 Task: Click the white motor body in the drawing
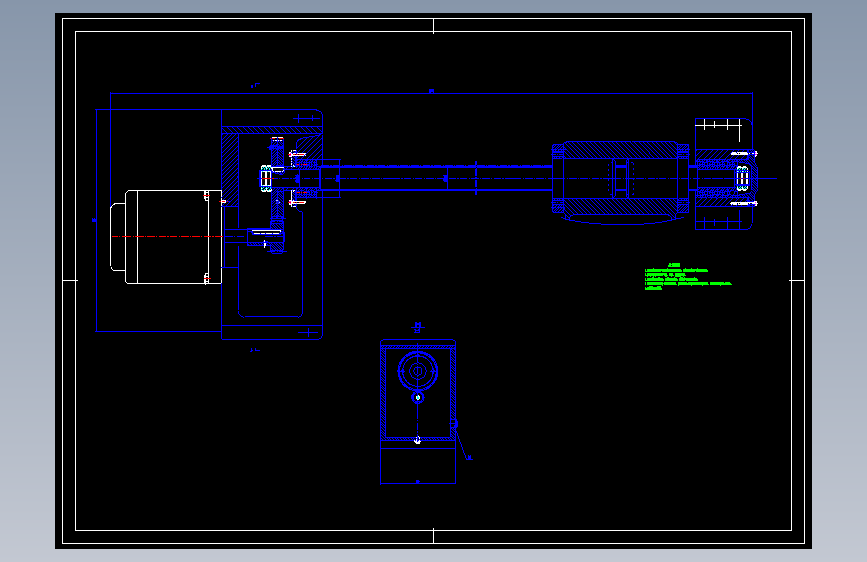coord(174,237)
